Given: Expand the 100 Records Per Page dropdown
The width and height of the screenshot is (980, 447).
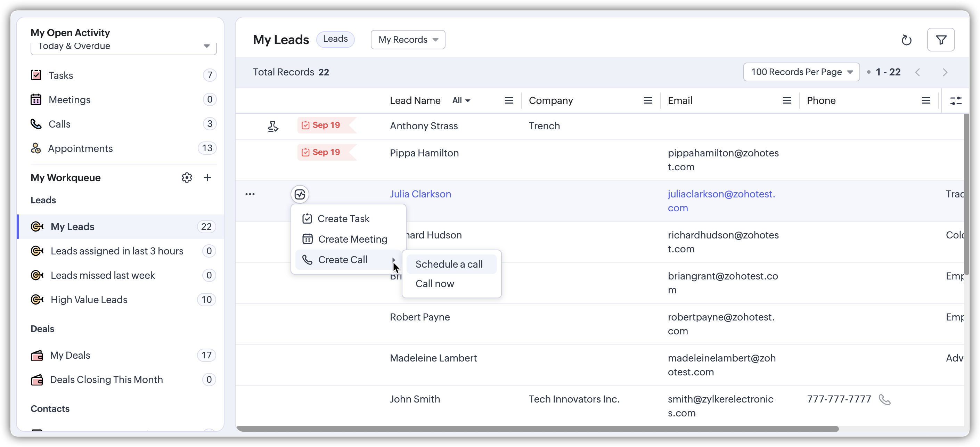Looking at the screenshot, I should point(801,72).
